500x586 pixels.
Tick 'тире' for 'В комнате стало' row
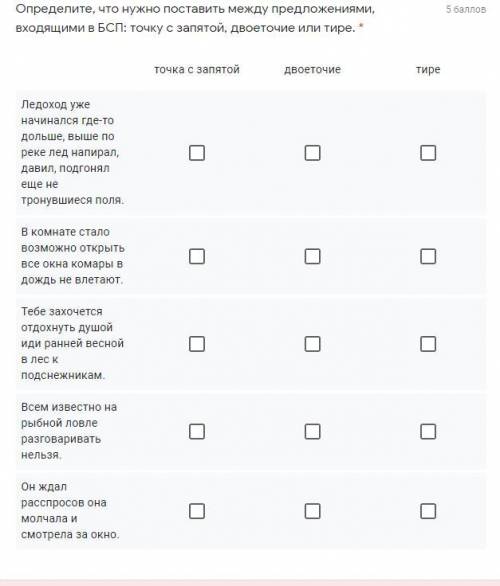[428, 256]
